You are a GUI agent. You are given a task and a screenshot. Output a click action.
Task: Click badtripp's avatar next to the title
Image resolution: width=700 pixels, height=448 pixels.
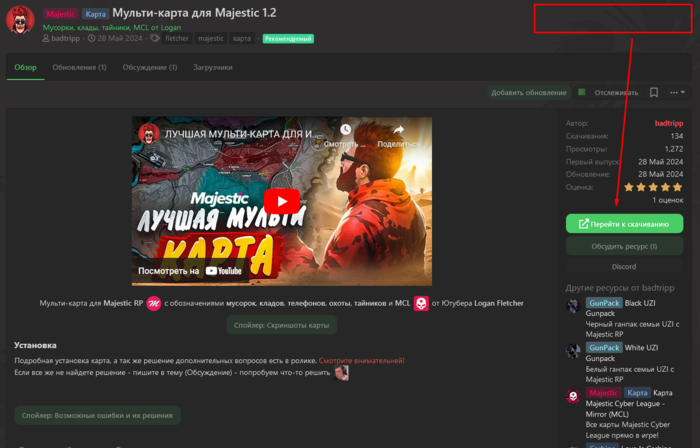click(x=20, y=20)
